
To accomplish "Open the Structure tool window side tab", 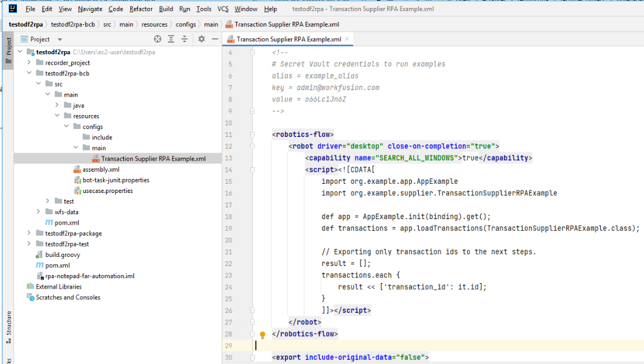I will 9,327.
